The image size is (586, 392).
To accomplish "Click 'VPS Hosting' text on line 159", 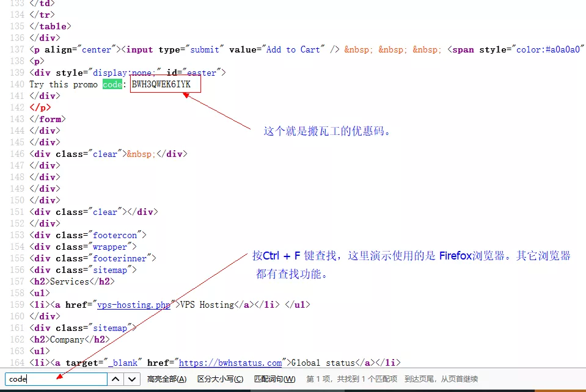I will pos(207,305).
